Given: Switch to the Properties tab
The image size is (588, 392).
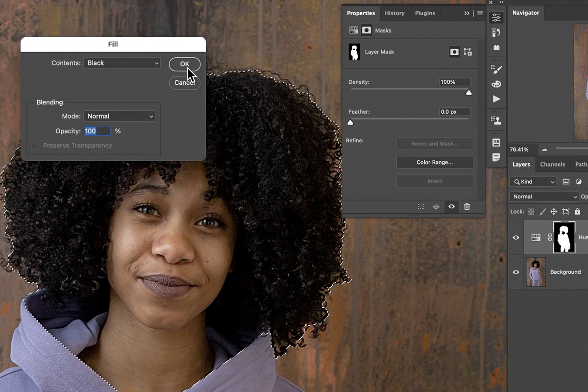Looking at the screenshot, I should pos(361,13).
